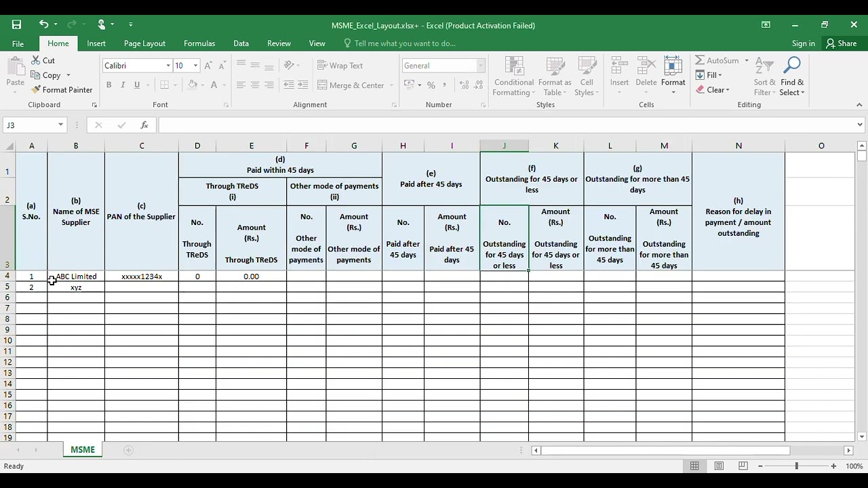Open Find & Select

click(791, 77)
